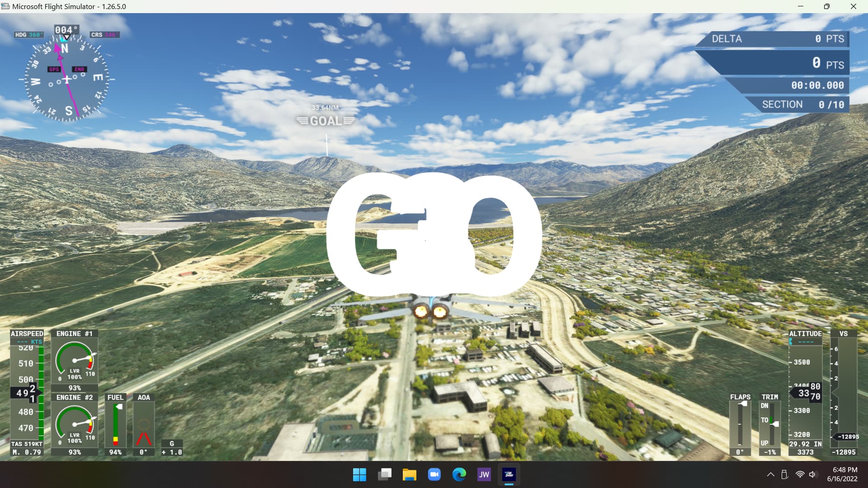868x488 pixels.
Task: Launch Microsoft Edge from the taskbar
Action: (459, 474)
